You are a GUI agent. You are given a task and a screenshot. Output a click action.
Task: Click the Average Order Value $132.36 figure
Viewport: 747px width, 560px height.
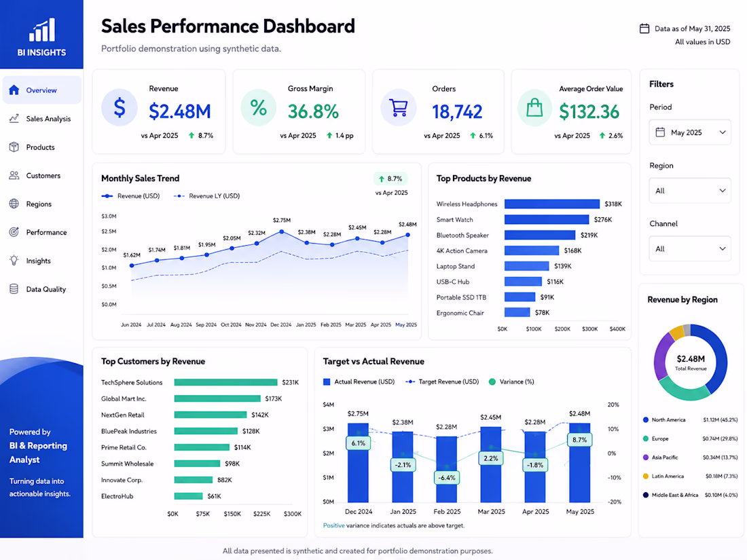[x=589, y=112]
